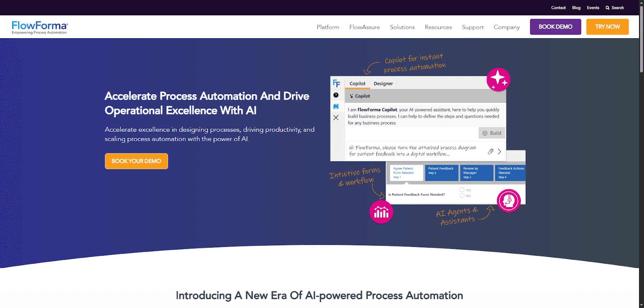This screenshot has width=644, height=308.
Task: Click the paperclip attachment icon
Action: pos(490,152)
